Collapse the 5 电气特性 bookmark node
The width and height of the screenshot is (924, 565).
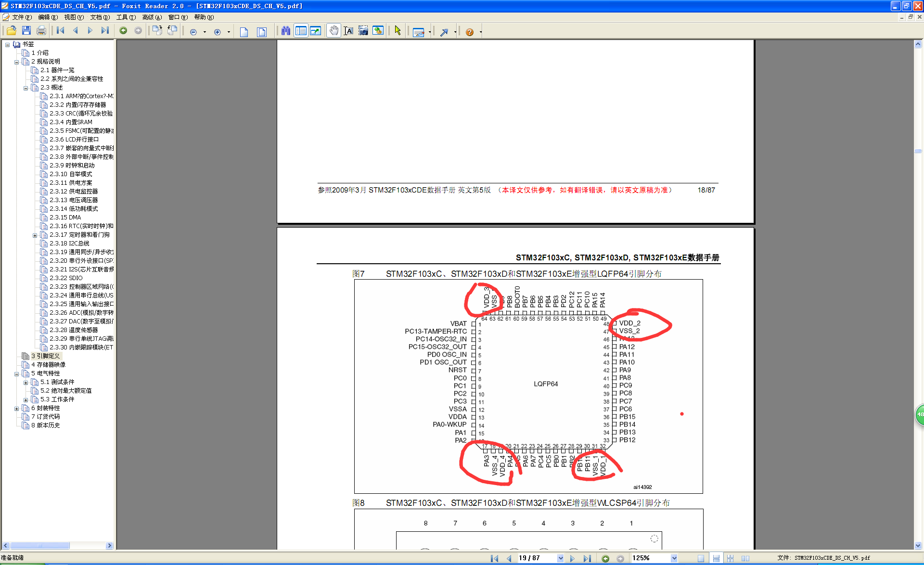[x=16, y=374]
